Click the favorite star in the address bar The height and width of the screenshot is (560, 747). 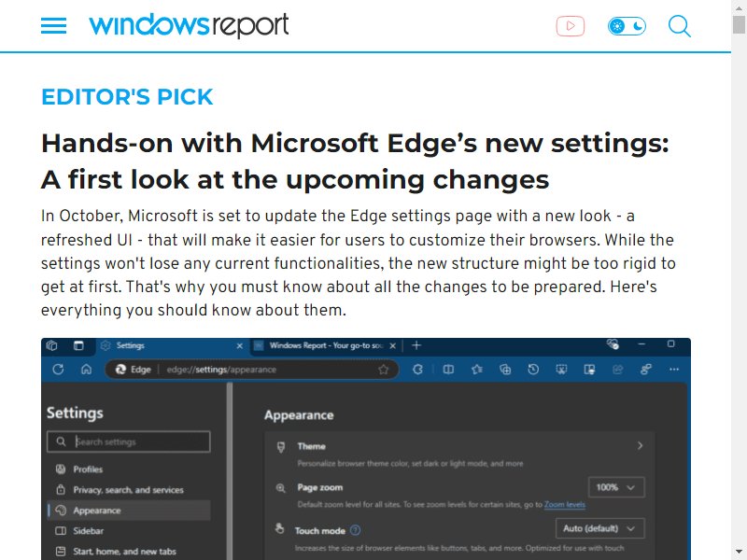pos(383,370)
